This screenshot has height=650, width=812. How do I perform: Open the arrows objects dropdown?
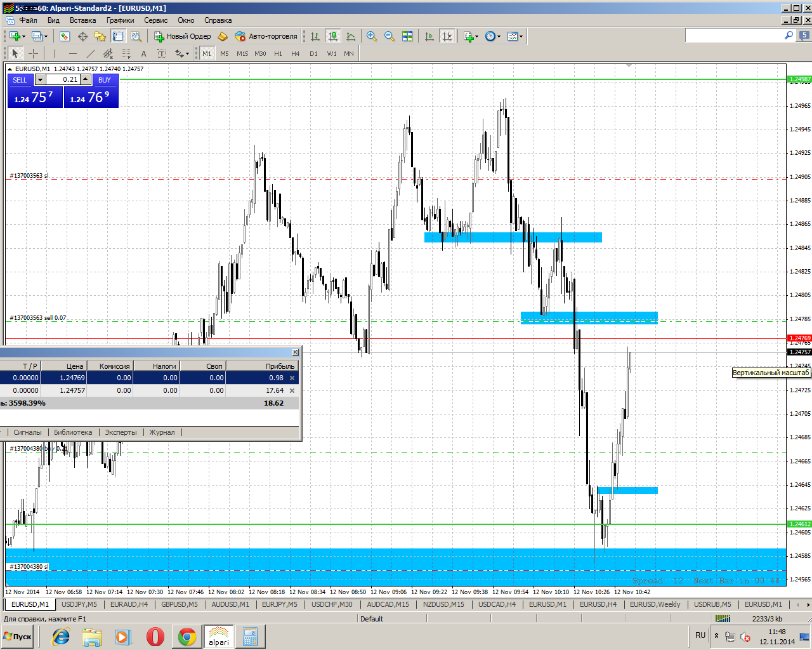pyautogui.click(x=182, y=53)
